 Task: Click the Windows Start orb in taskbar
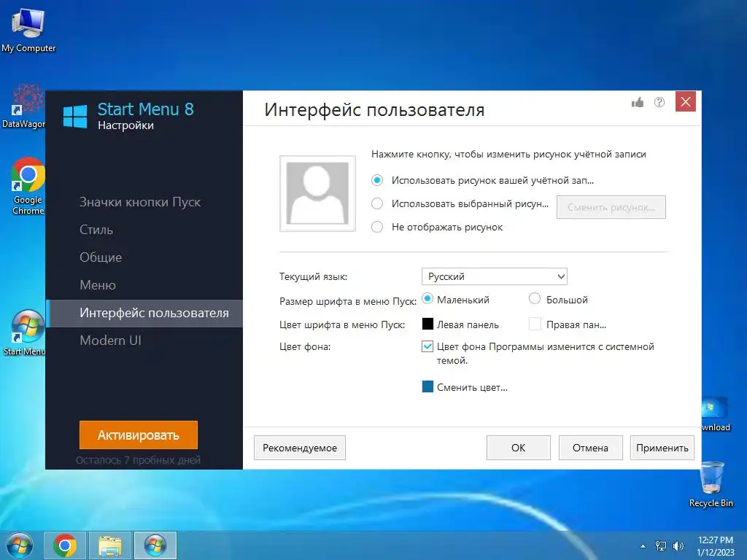pos(20,545)
